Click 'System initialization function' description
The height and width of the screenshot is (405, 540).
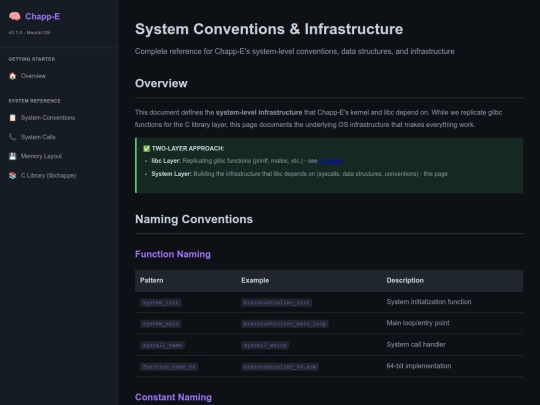pyautogui.click(x=429, y=302)
